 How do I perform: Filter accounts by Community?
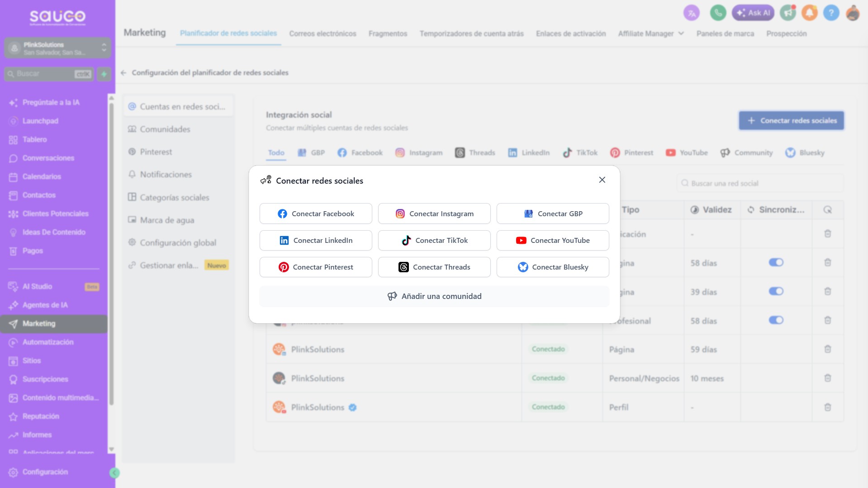pos(746,153)
